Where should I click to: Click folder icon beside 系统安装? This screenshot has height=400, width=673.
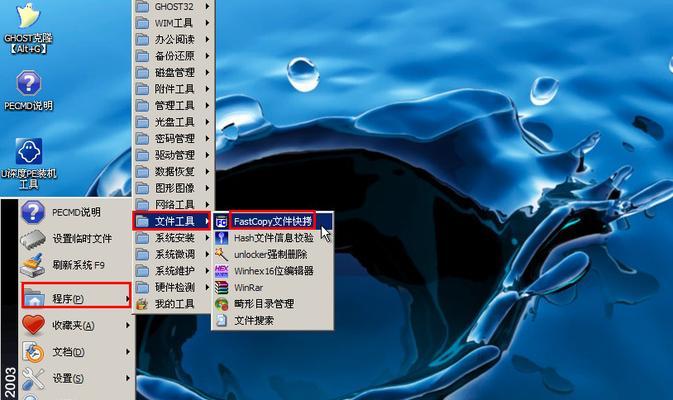tap(142, 238)
